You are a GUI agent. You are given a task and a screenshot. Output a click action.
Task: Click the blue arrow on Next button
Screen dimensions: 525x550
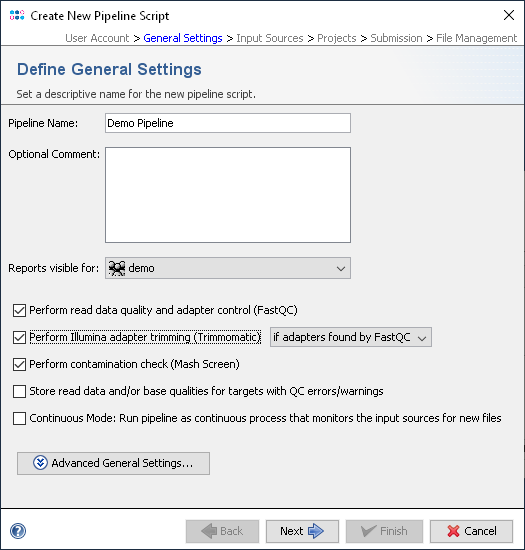point(316,531)
